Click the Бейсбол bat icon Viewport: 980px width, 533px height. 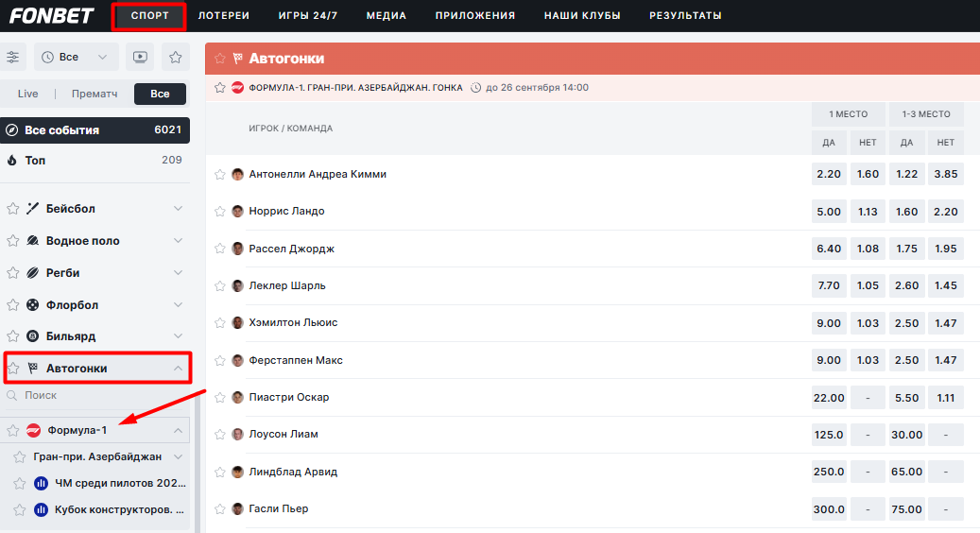[33, 209]
